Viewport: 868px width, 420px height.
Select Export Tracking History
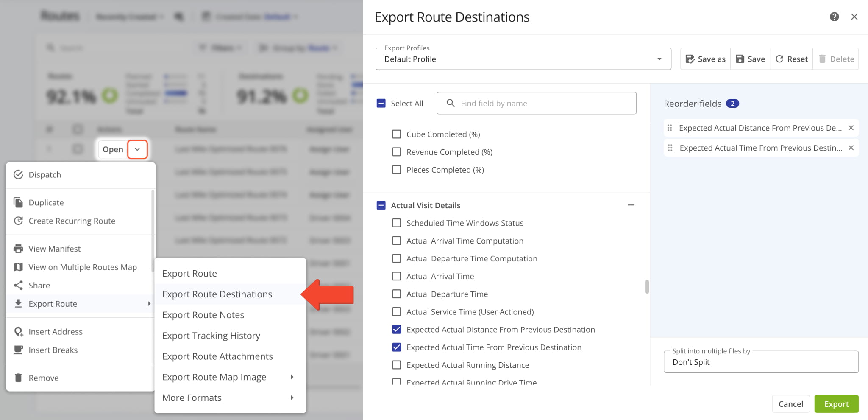click(230, 336)
